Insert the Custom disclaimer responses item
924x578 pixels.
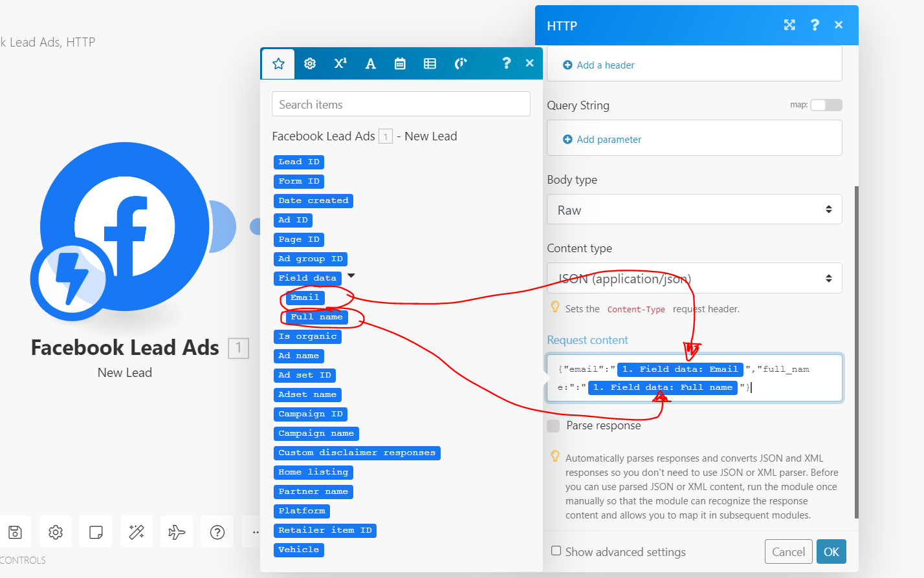point(357,453)
